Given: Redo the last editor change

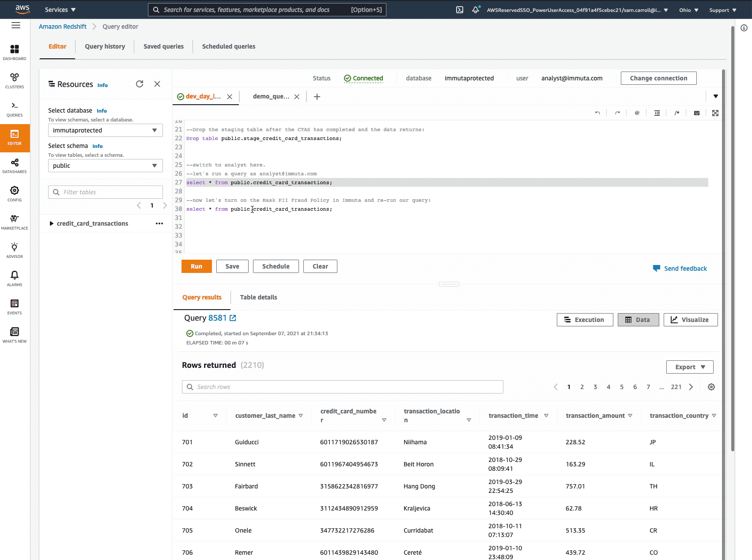Looking at the screenshot, I should pyautogui.click(x=617, y=113).
